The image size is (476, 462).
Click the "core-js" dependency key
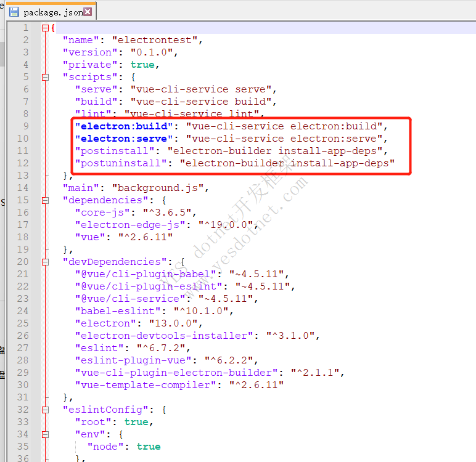(102, 213)
